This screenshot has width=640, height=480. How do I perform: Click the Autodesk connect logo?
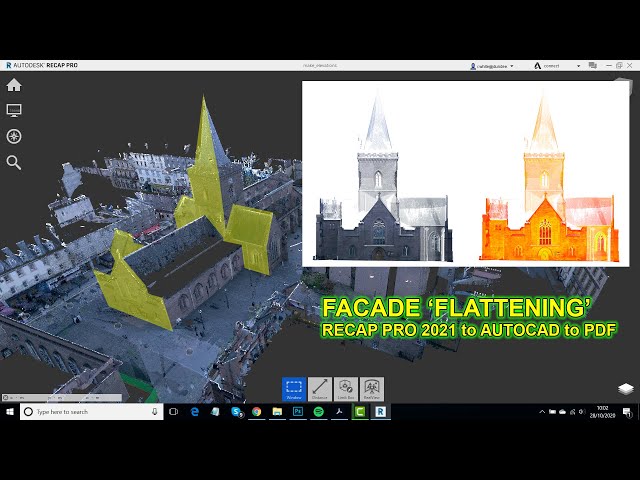tap(538, 66)
